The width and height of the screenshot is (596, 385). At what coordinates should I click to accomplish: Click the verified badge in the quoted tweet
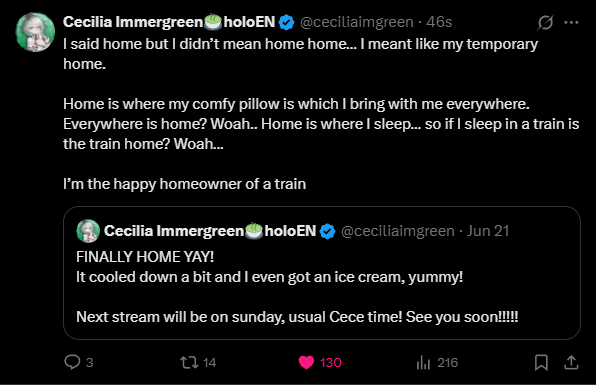click(x=327, y=231)
